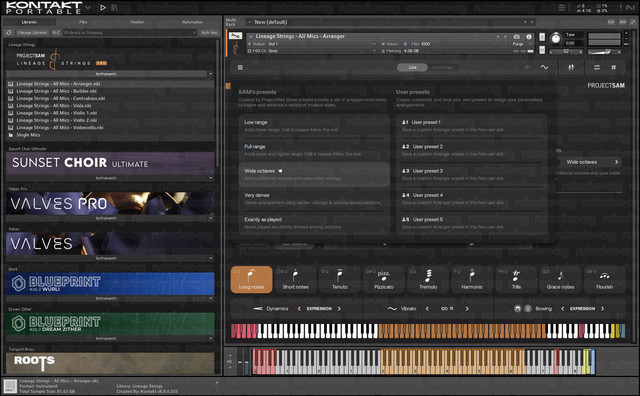Open the arranger settings sliders icon
The height and width of the screenshot is (396, 640).
point(597,67)
